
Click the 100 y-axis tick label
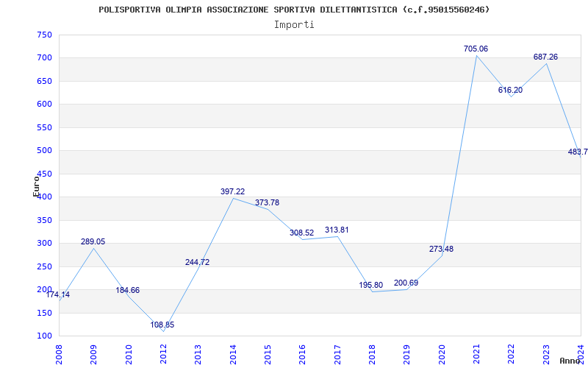pos(44,336)
